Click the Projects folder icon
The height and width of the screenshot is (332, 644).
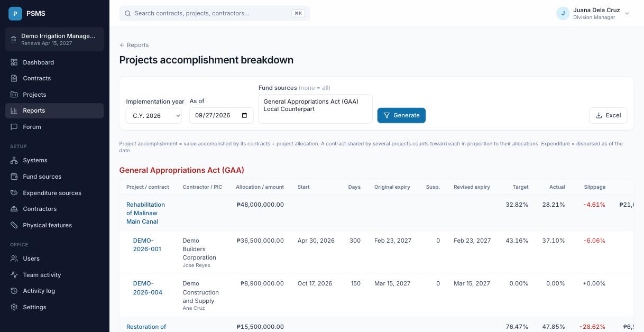tap(14, 95)
